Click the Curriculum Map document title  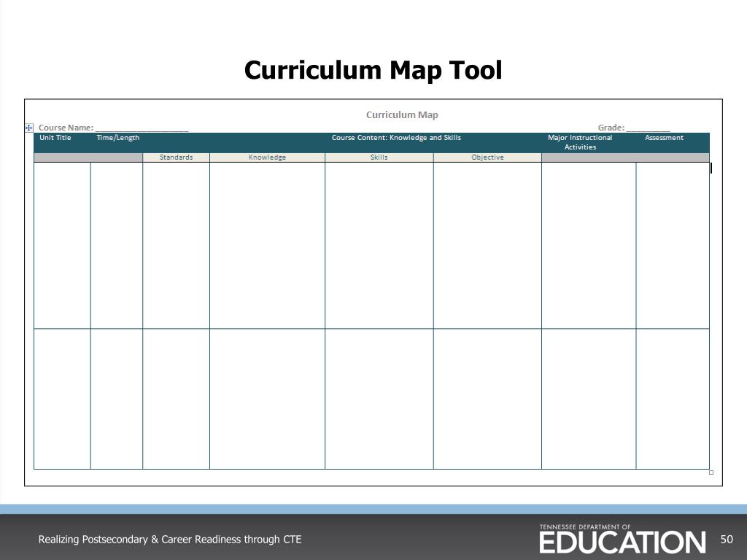point(402,114)
